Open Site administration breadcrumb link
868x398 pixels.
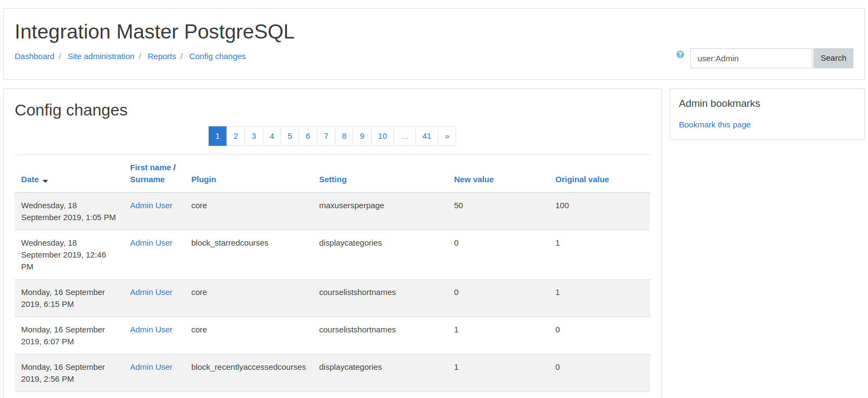[101, 56]
